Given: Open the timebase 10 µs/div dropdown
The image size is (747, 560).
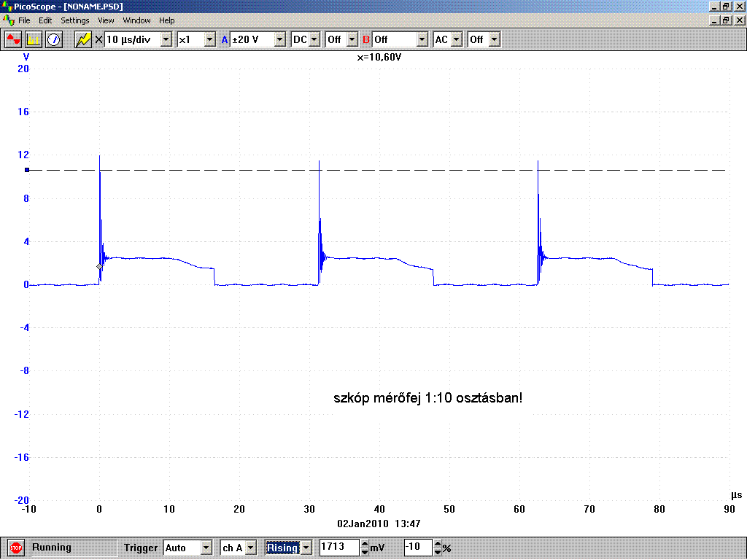Looking at the screenshot, I should tap(166, 39).
